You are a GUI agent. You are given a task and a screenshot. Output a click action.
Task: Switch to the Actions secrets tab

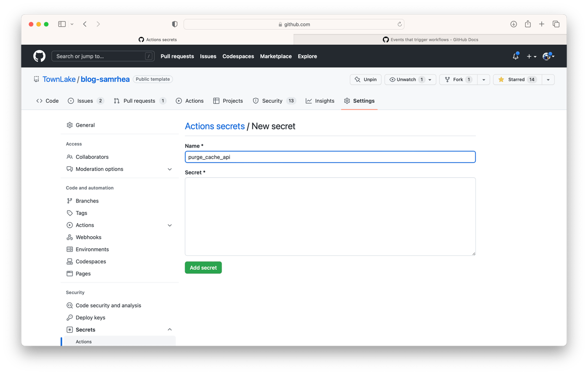[158, 39]
